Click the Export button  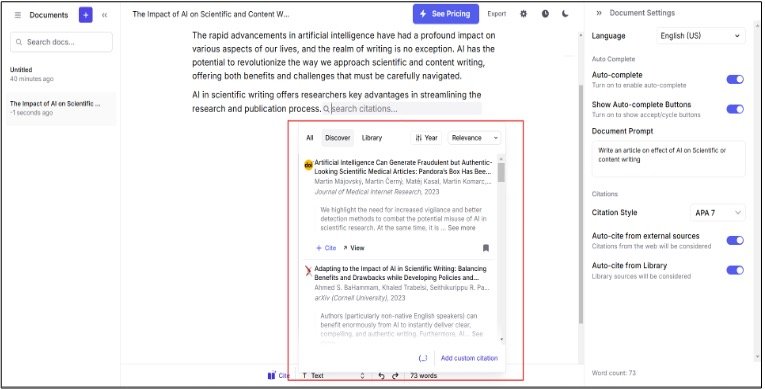[x=497, y=14]
